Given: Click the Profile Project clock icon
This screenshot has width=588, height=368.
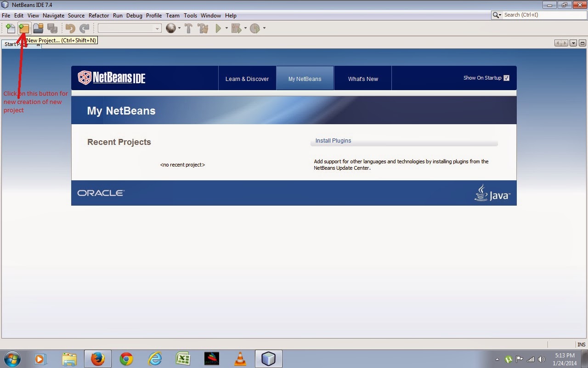Looking at the screenshot, I should pos(255,29).
